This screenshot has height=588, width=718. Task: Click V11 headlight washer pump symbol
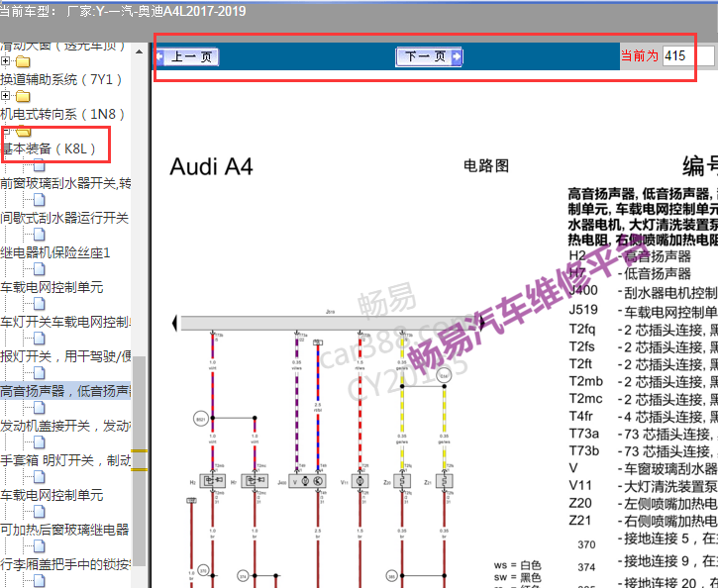(359, 481)
